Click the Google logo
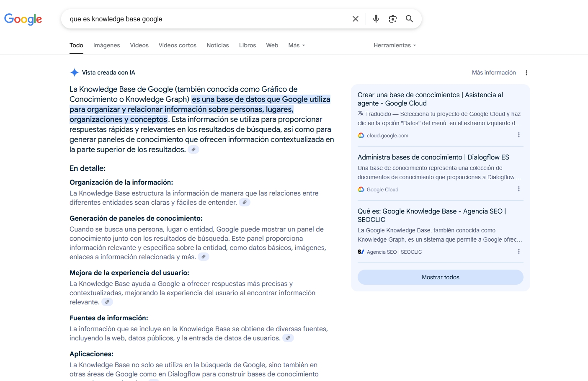The height and width of the screenshot is (381, 588). pyautogui.click(x=23, y=19)
